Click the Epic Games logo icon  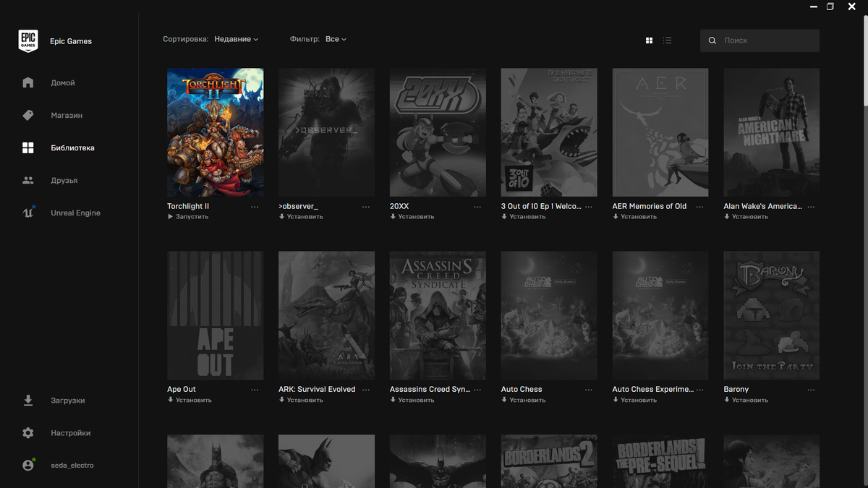pos(28,41)
